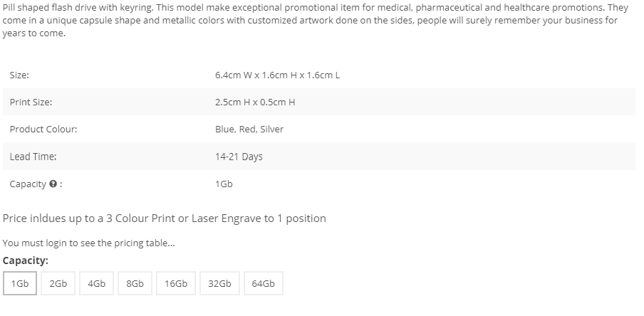Click the print size value 2.5cm H

pyautogui.click(x=254, y=102)
